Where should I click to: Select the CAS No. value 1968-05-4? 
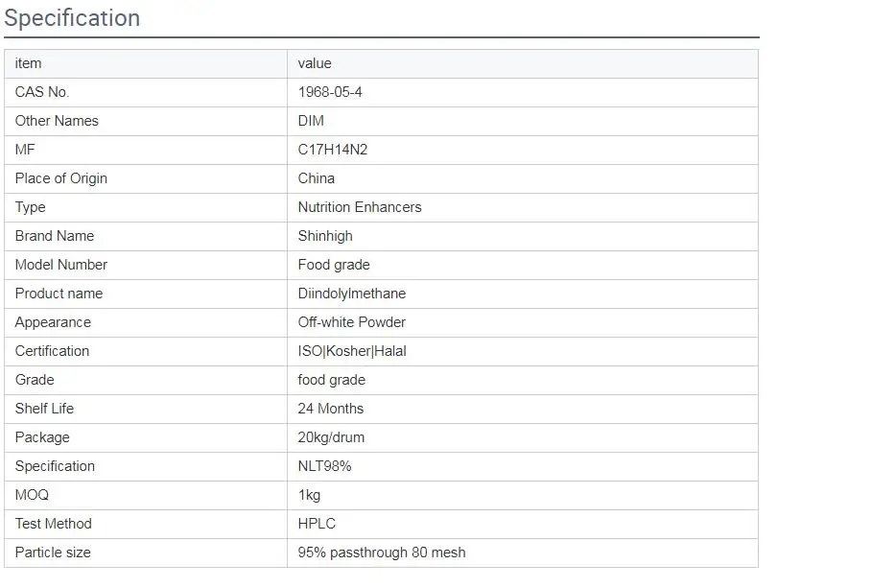pos(330,92)
